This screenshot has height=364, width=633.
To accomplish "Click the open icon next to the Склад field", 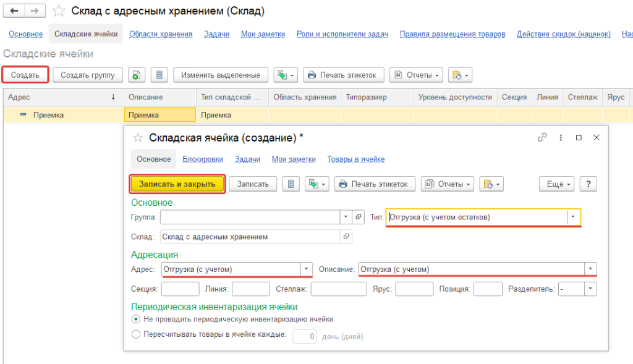I will point(346,237).
